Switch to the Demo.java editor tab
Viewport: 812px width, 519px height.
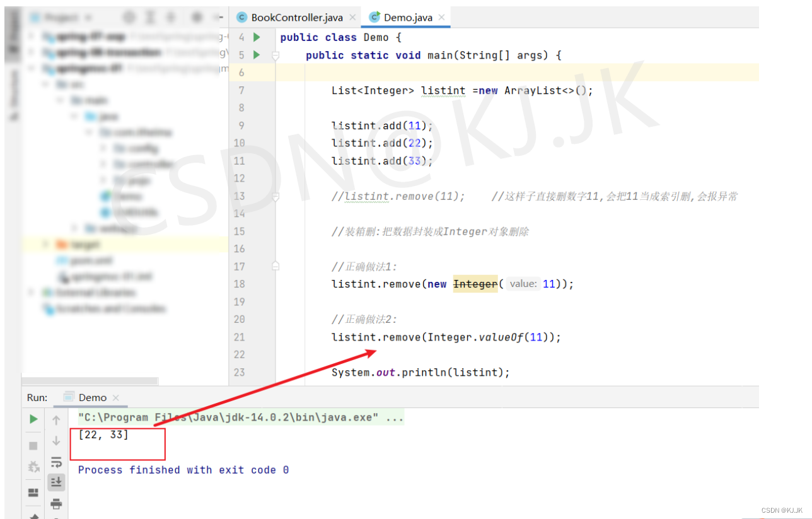pyautogui.click(x=408, y=17)
